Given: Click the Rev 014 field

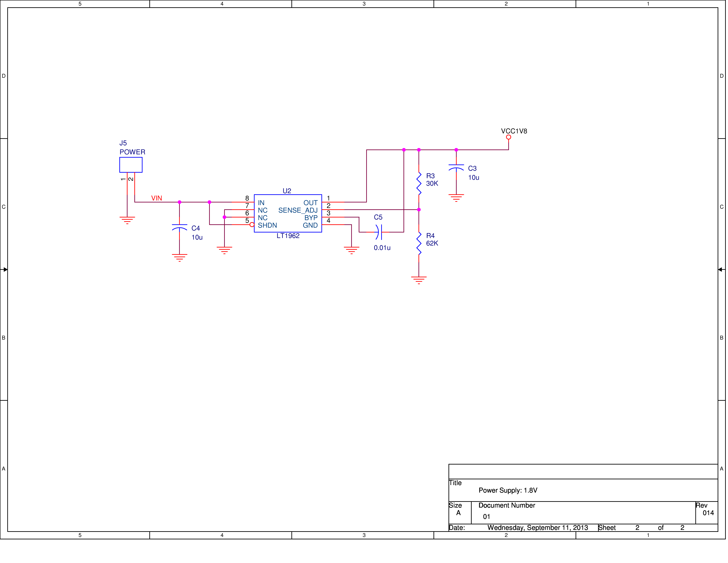Looking at the screenshot, I should click(708, 513).
